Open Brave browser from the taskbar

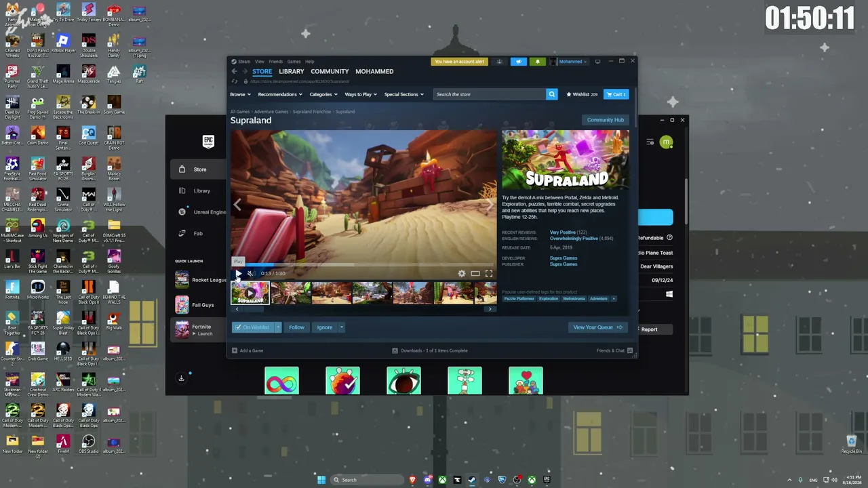point(412,480)
